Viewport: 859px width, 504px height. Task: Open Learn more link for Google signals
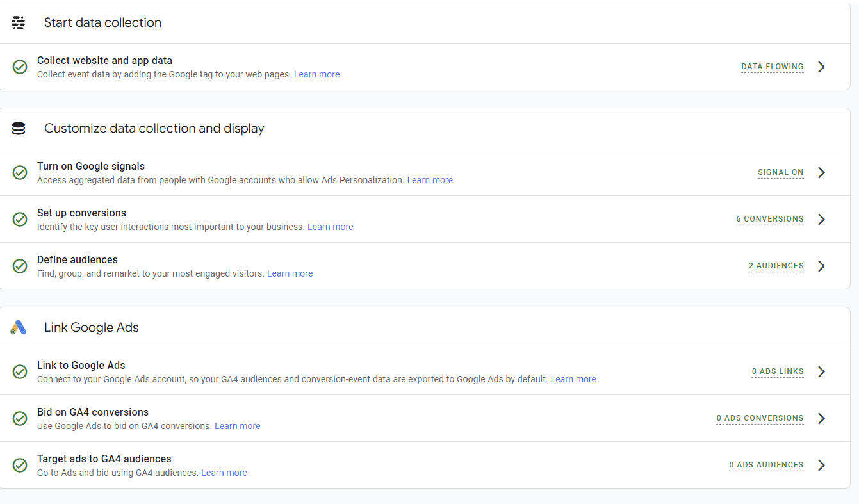(x=430, y=180)
